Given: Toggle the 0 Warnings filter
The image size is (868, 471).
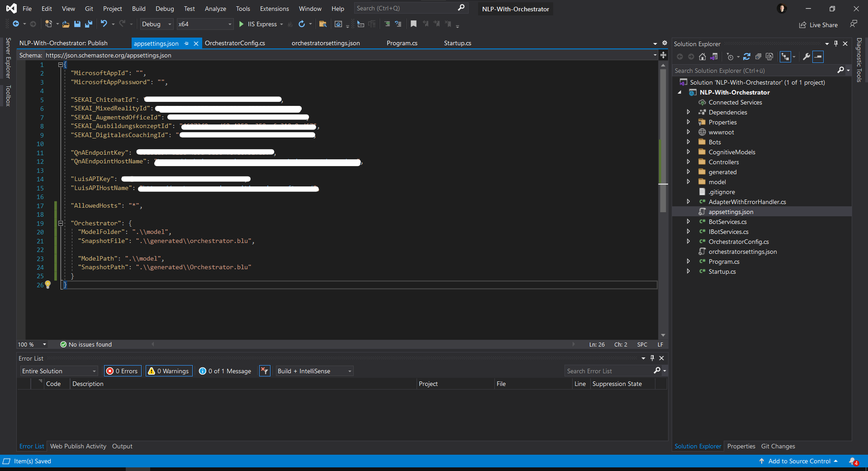Looking at the screenshot, I should (169, 371).
